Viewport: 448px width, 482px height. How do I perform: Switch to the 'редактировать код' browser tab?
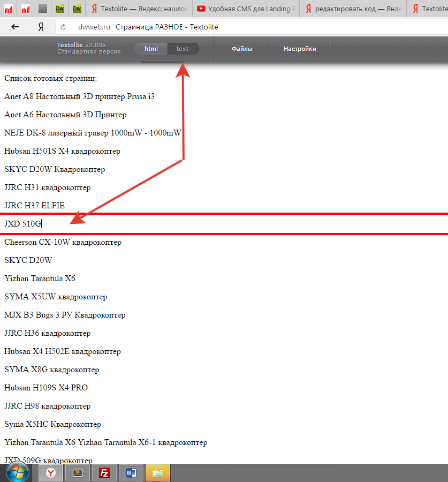click(x=352, y=9)
